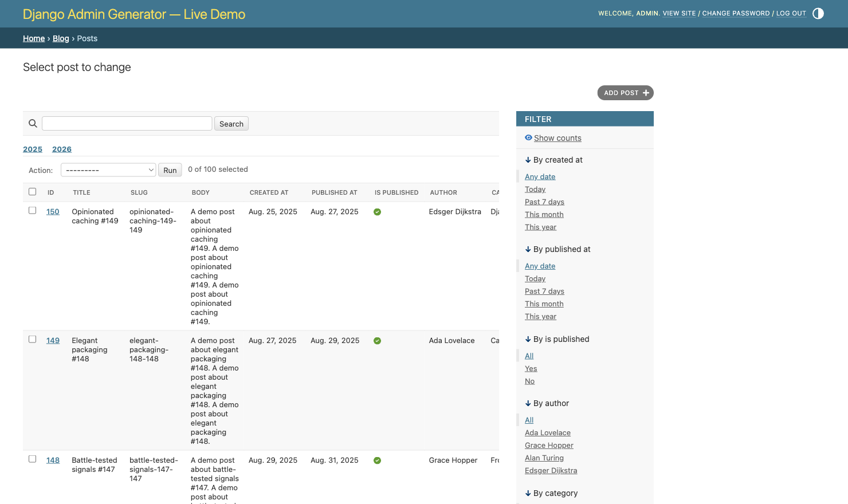Click the 'Opinionated caching #149' title cell
The width and height of the screenshot is (848, 504).
[x=95, y=216]
